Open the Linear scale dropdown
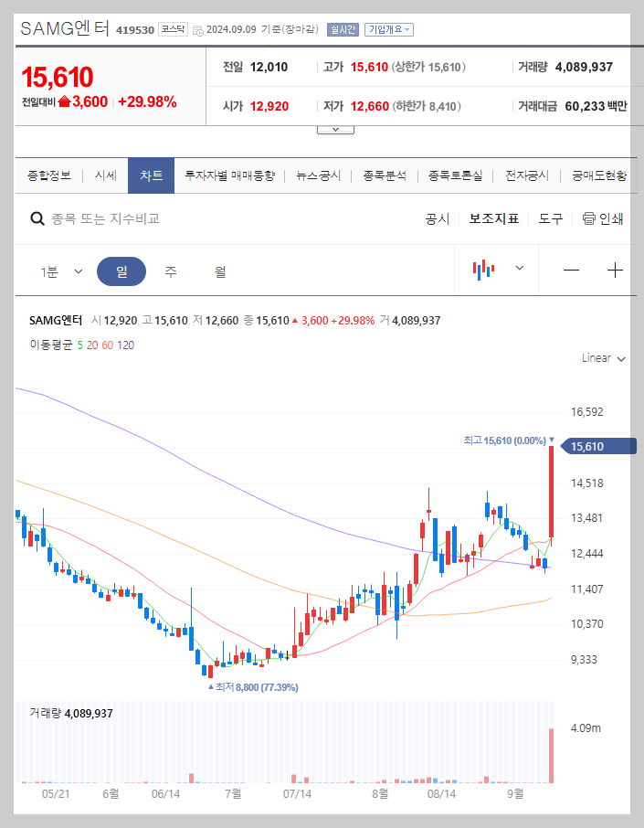The image size is (644, 828). [x=601, y=358]
